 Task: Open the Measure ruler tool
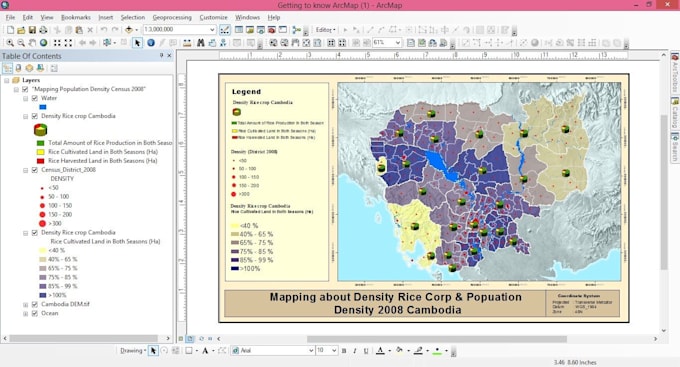(187, 43)
